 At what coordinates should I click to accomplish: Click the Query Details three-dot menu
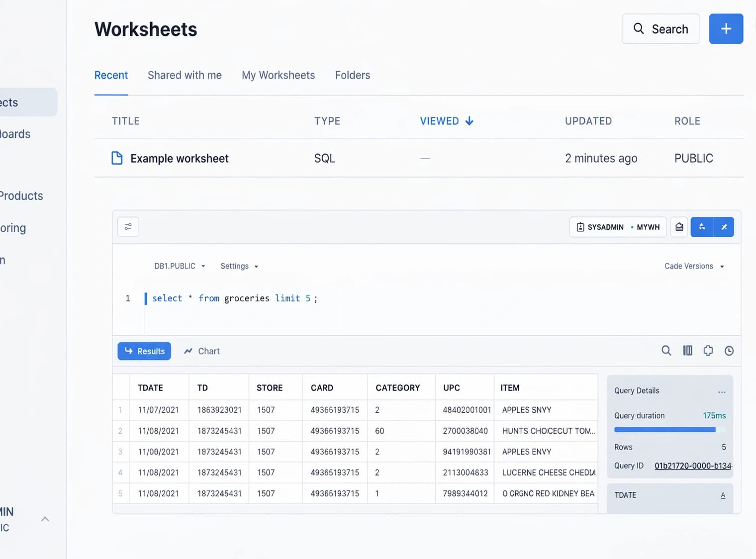pos(721,392)
